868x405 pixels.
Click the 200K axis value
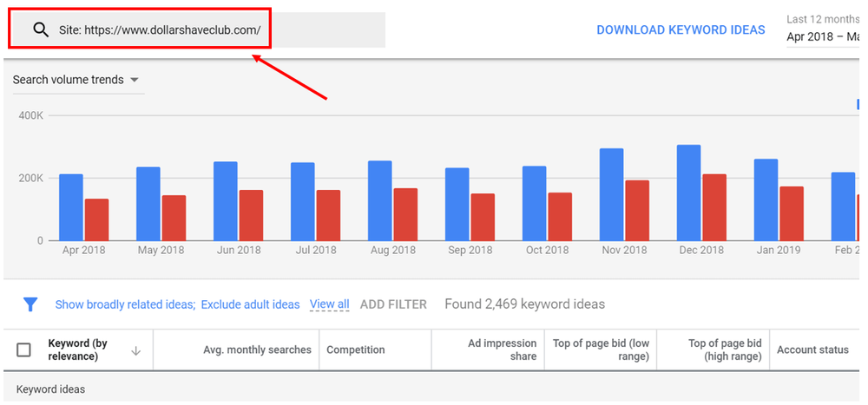click(x=31, y=178)
